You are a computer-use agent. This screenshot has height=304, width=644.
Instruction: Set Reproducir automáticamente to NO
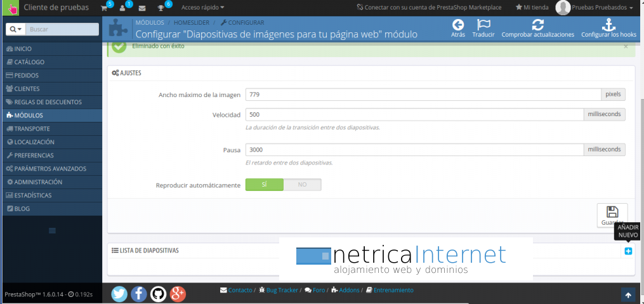click(x=302, y=185)
